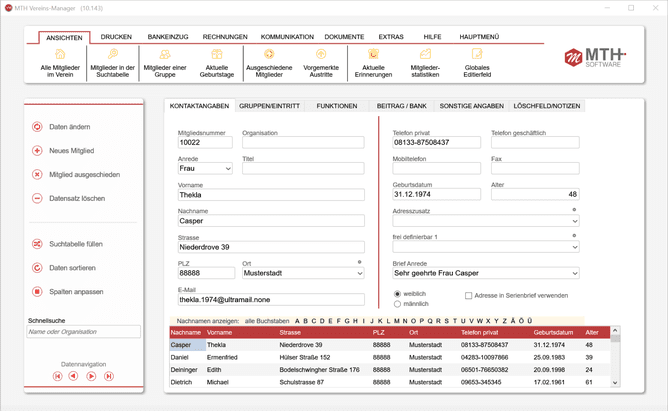Click into the E-Mail field
668x411 pixels.
click(271, 300)
